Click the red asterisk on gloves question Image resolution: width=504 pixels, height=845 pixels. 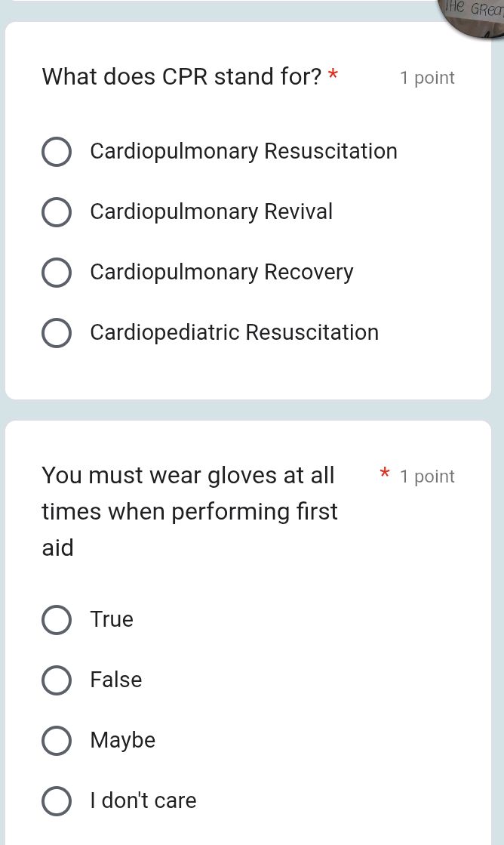[385, 475]
